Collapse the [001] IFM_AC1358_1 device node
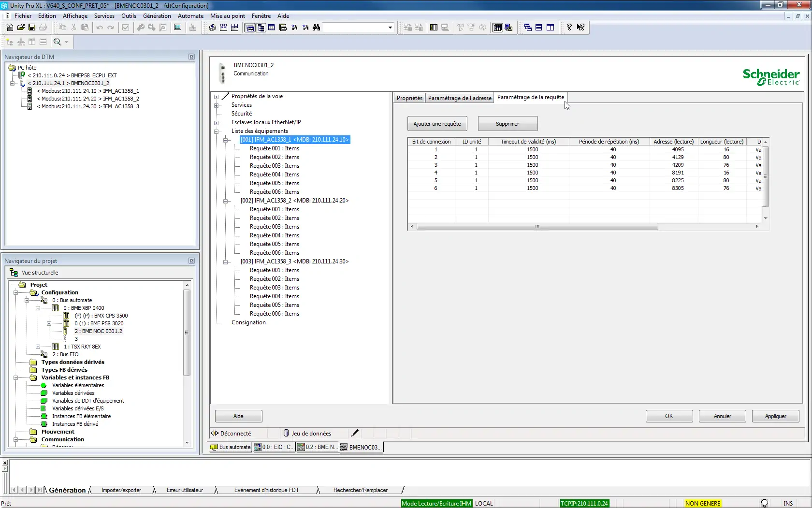This screenshot has height=508, width=812. (x=226, y=140)
